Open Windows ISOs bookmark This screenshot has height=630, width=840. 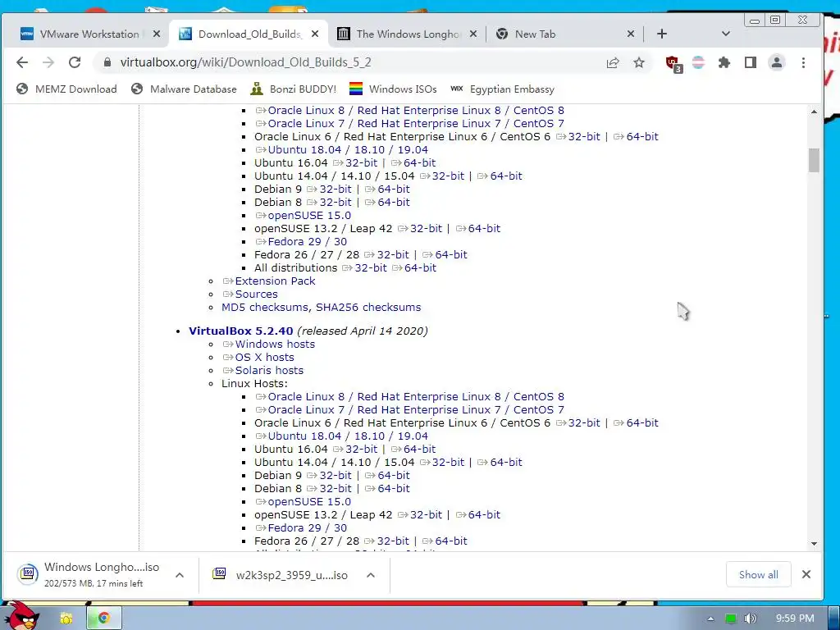coord(393,89)
